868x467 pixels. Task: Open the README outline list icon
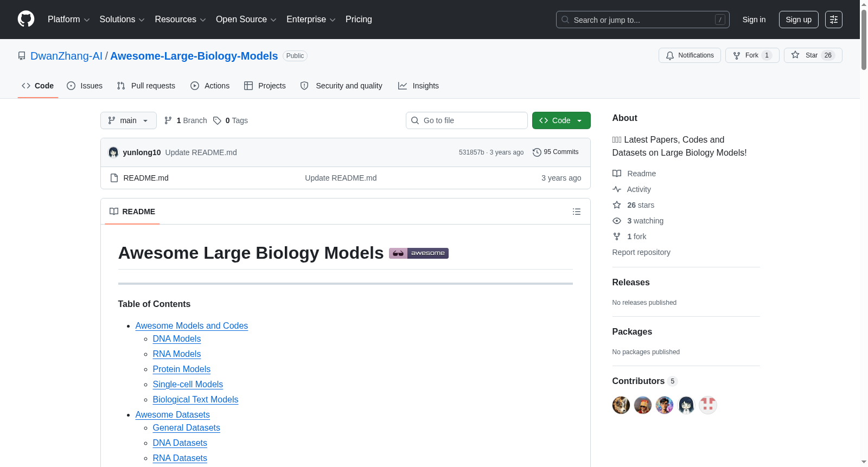[577, 212]
